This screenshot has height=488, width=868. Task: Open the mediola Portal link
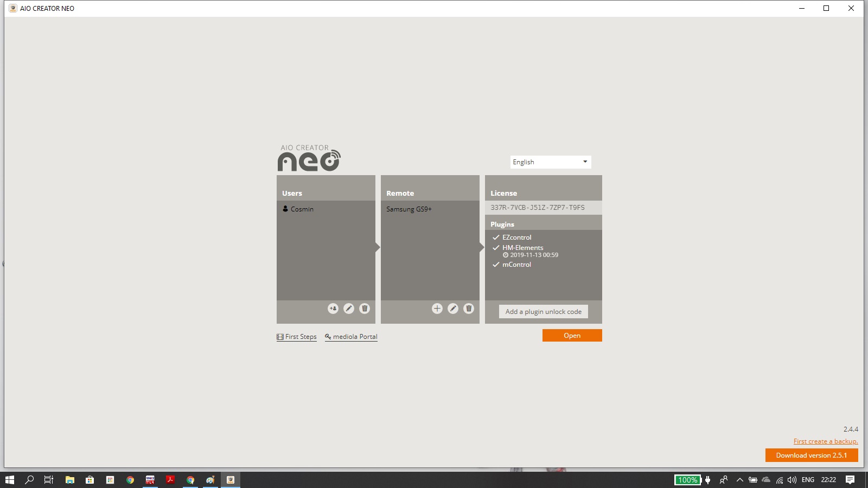(x=351, y=337)
